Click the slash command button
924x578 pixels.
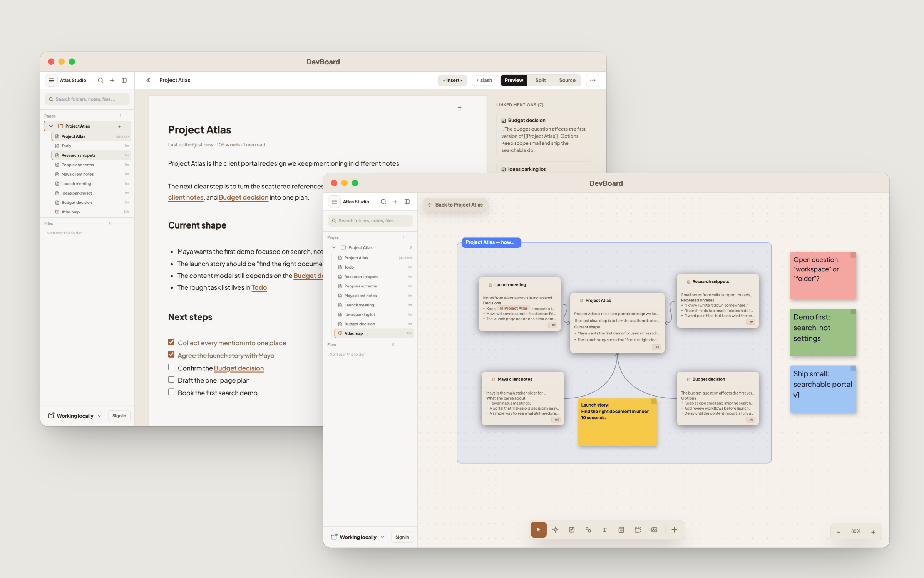point(484,80)
